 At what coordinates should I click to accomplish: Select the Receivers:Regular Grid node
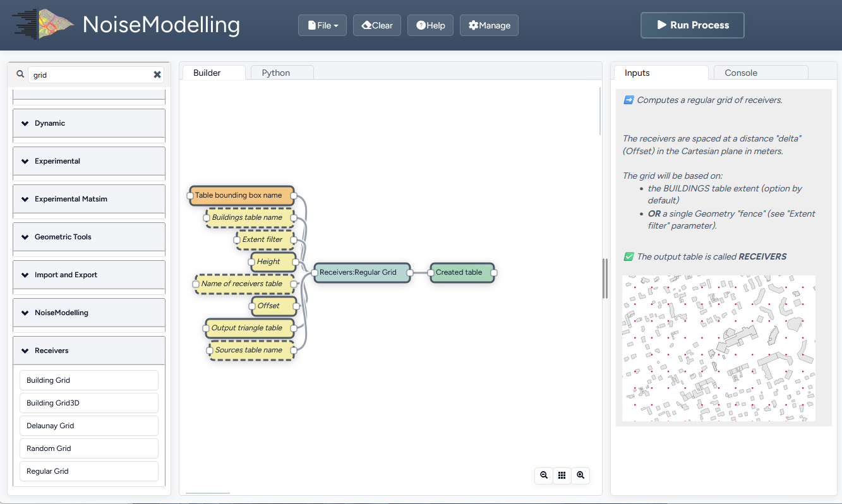(x=363, y=272)
